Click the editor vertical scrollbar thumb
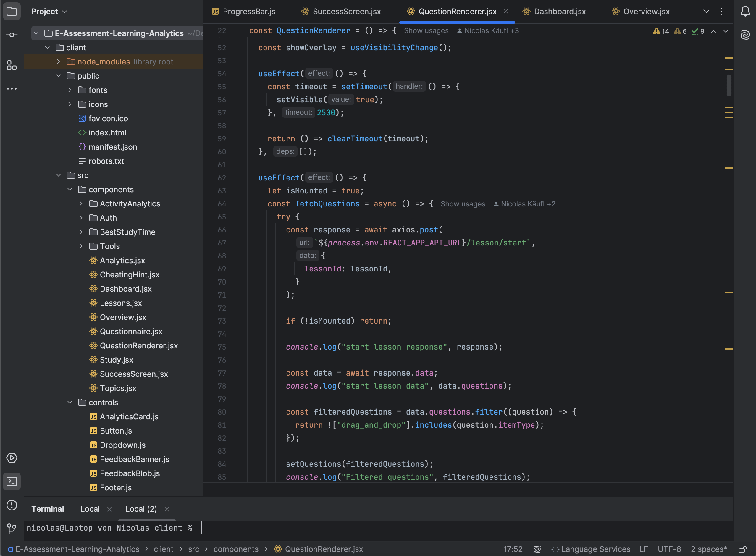This screenshot has height=556, width=756. (x=729, y=85)
